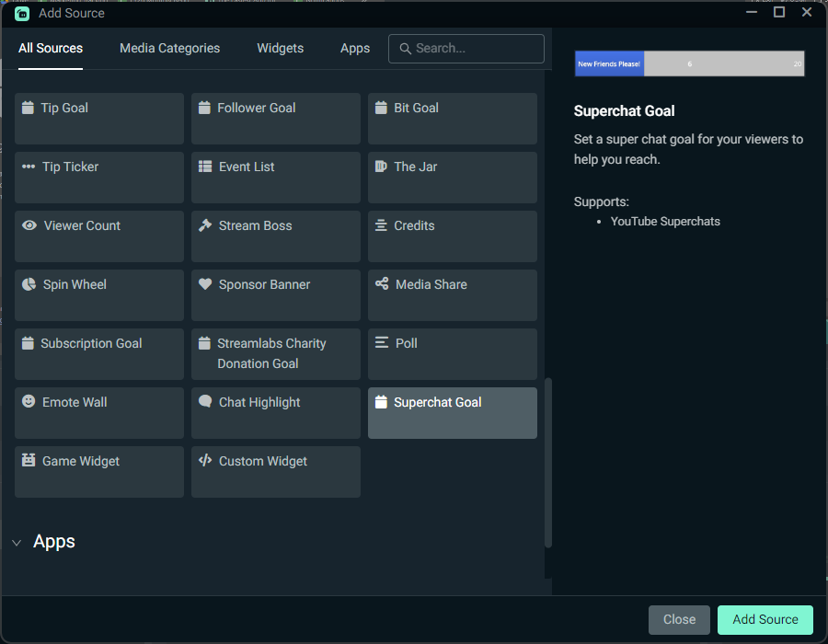Click the Sponsor Banner heart icon
This screenshot has width=828, height=644.
[x=205, y=284]
